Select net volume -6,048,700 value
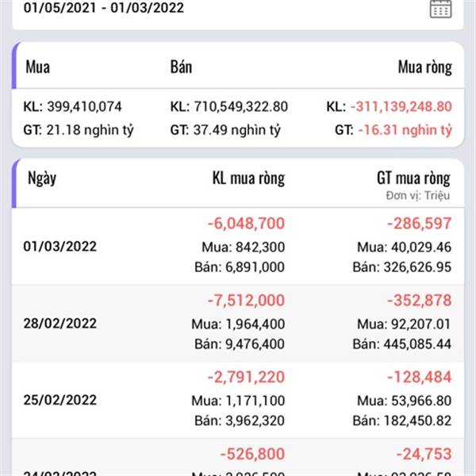This screenshot has width=476, height=476. (246, 224)
